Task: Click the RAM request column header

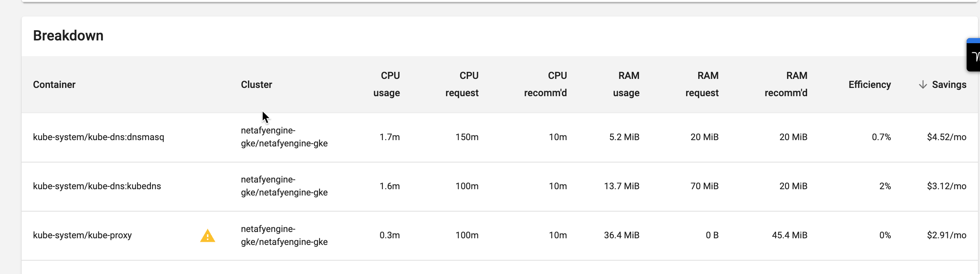Action: point(702,84)
